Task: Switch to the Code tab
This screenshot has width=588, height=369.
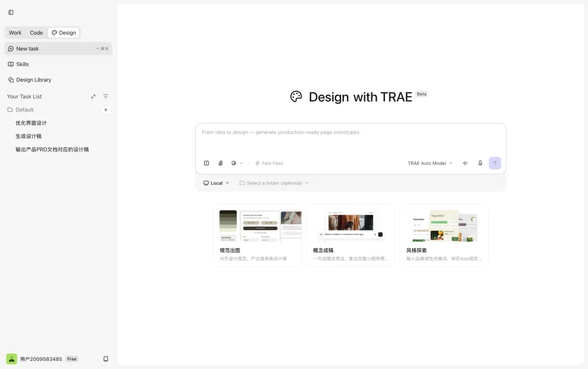Action: click(x=36, y=33)
